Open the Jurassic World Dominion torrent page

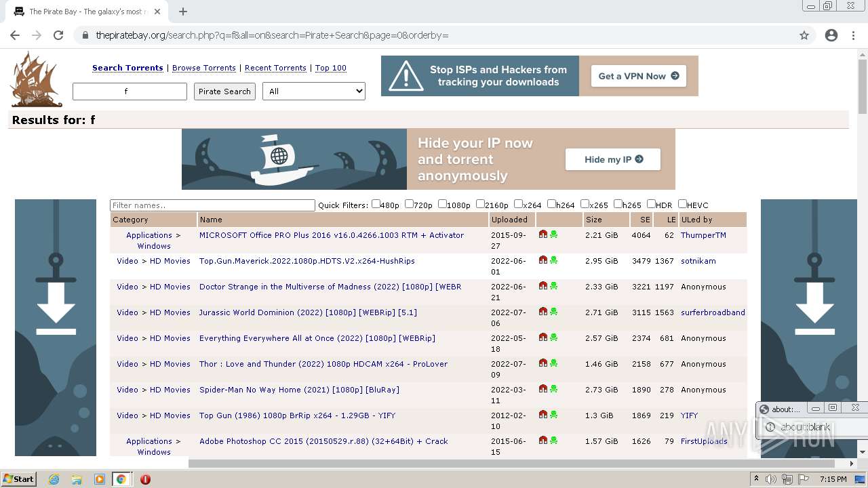[x=308, y=312]
